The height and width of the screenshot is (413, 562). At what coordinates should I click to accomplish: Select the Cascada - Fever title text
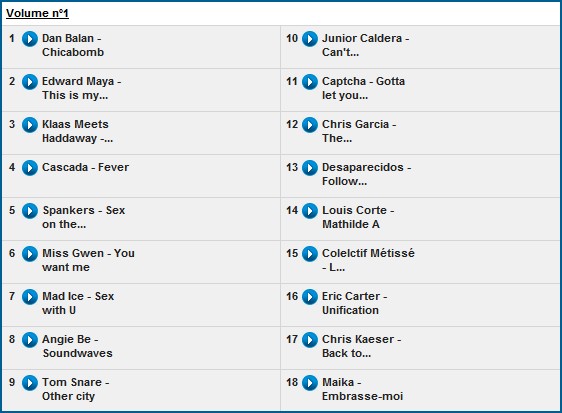coord(85,167)
